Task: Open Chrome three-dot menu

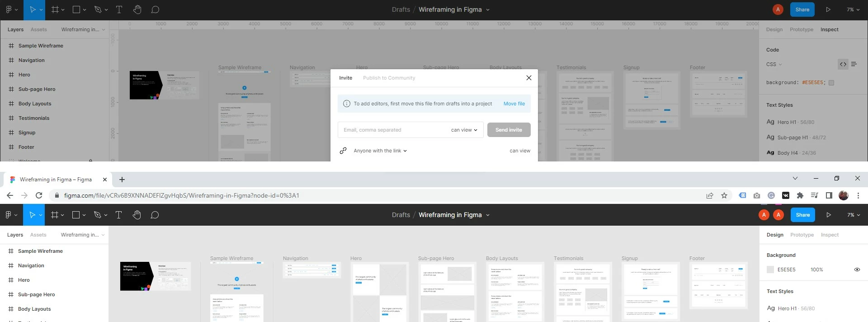Action: pyautogui.click(x=858, y=195)
